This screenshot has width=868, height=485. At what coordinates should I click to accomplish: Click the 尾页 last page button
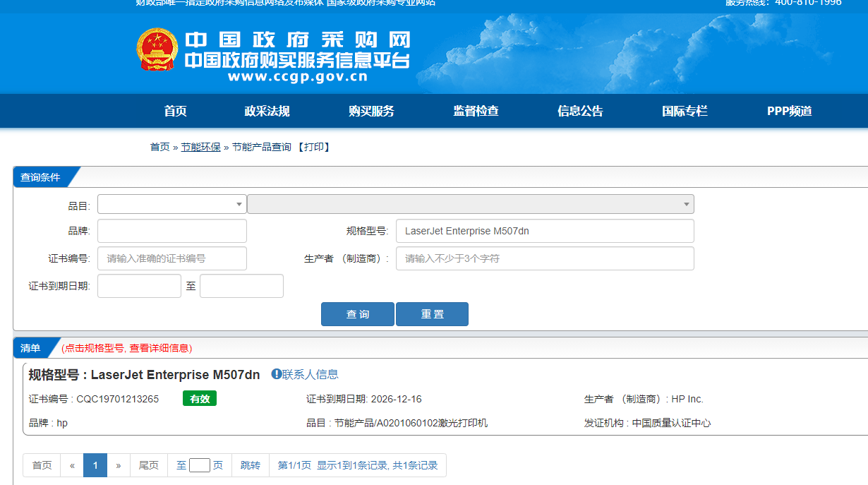149,465
